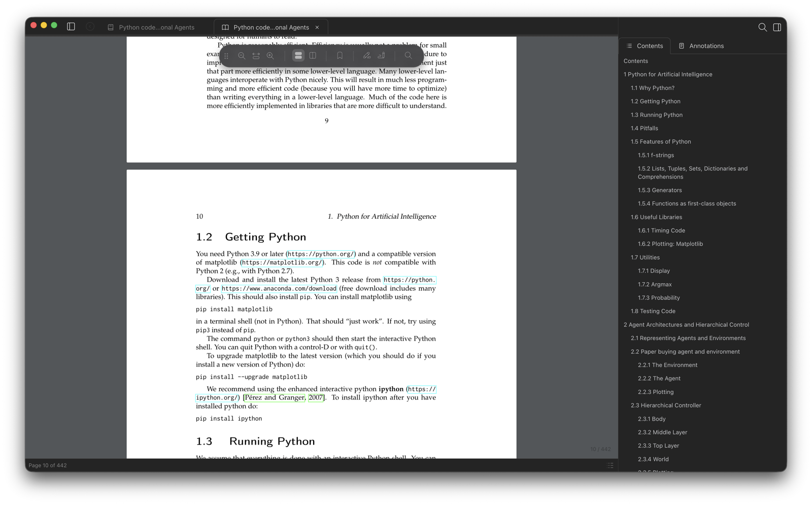This screenshot has width=812, height=505.
Task: Jump to 1.7 Utilities
Action: coord(645,257)
